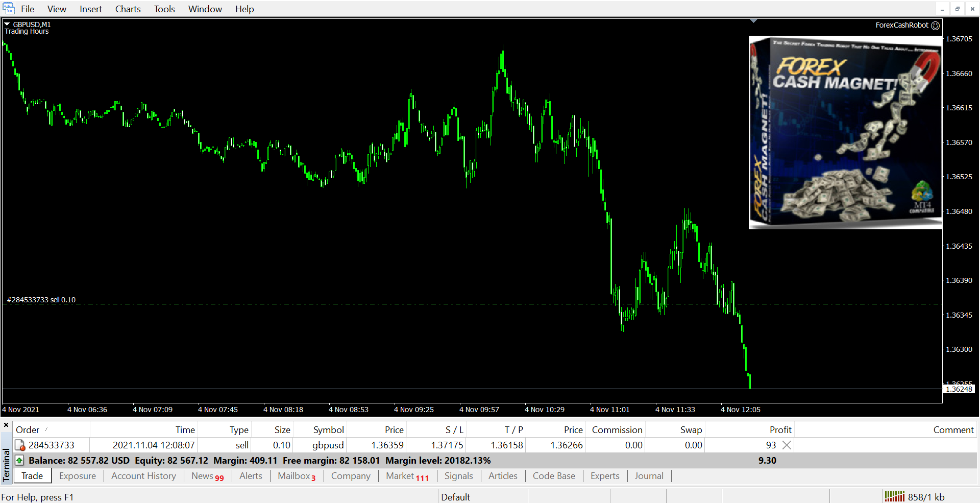Image resolution: width=980 pixels, height=503 pixels.
Task: Click the Forex Cash Magnet product box image
Action: [845, 133]
